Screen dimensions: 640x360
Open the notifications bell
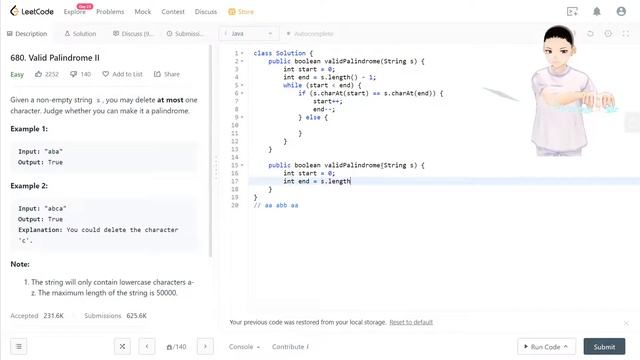tap(597, 11)
